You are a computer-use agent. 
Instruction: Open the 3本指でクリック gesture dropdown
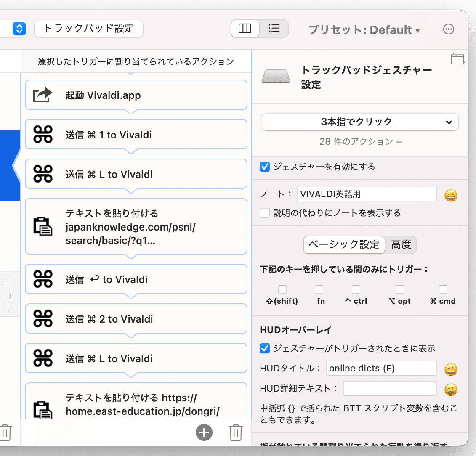pyautogui.click(x=360, y=122)
